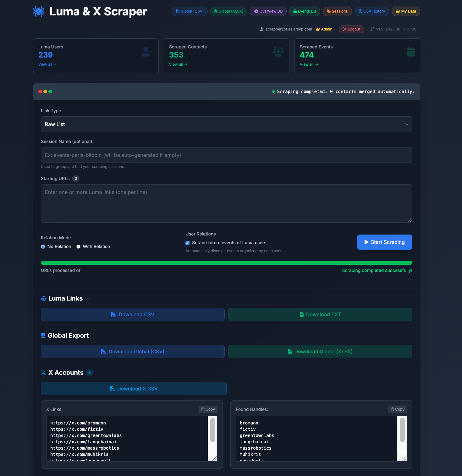Open the CSV History page
The image size is (462, 476).
tap(371, 11)
